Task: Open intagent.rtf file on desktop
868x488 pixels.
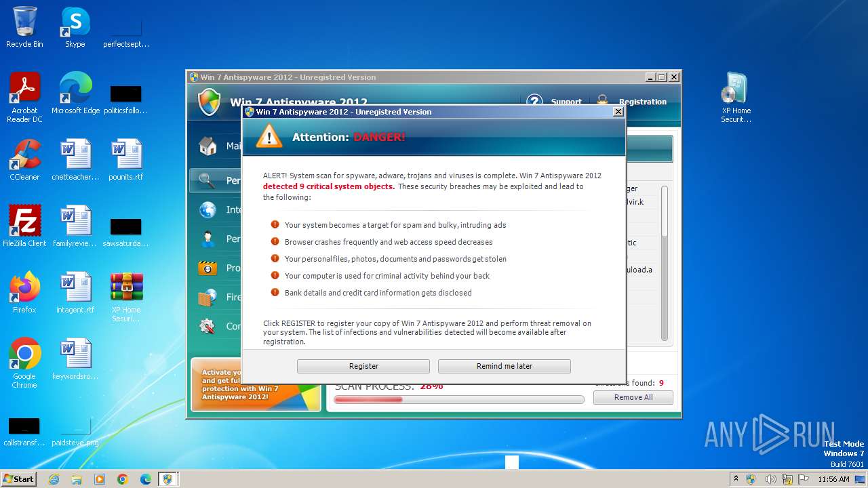Action: click(75, 293)
